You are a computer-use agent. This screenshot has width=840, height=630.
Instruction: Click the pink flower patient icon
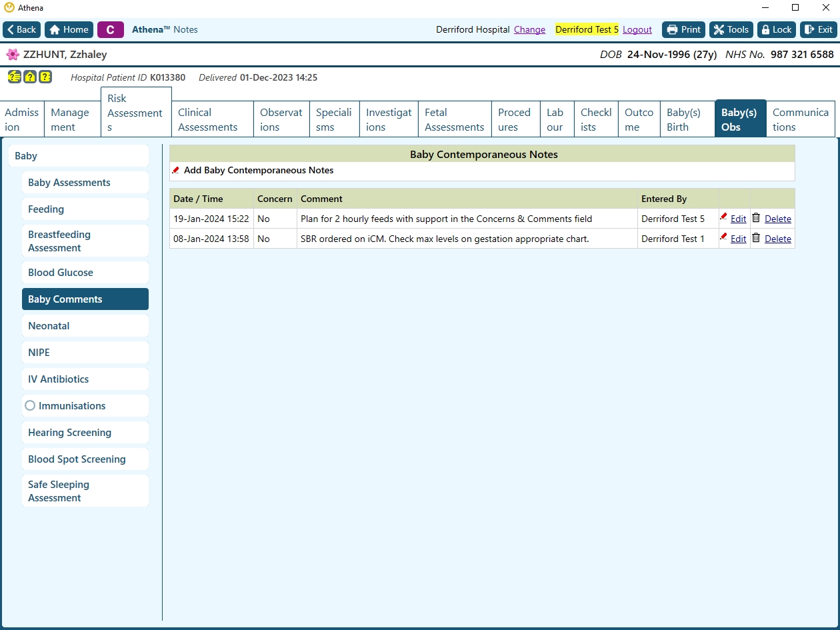tap(13, 55)
